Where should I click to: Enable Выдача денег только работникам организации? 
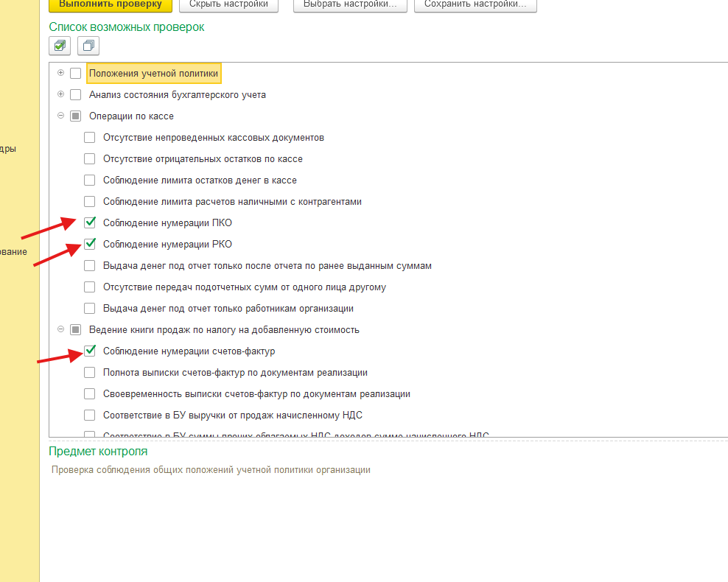pos(90,308)
